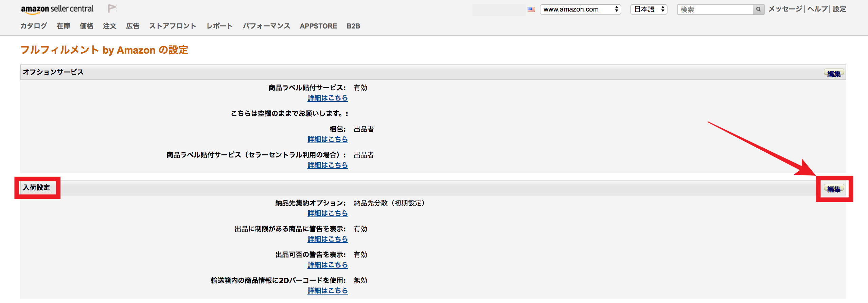
Task: Click 無効 value beside 2Dバーコードを使用
Action: click(360, 281)
